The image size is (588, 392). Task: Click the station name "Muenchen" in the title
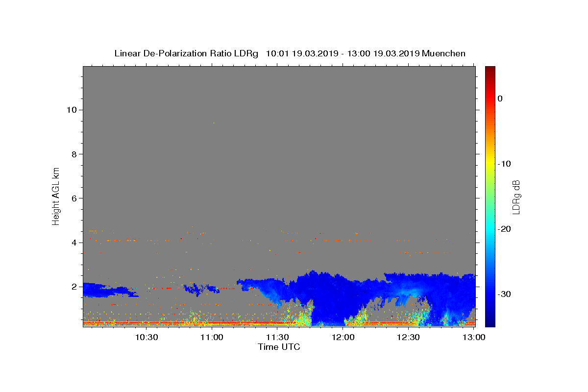[443, 53]
